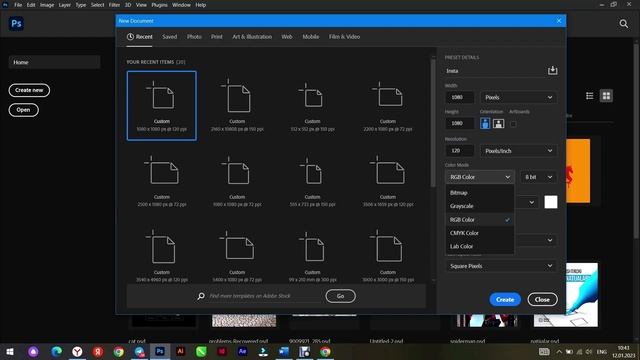The height and width of the screenshot is (360, 640).
Task: Open the Plugins menu
Action: [159, 5]
